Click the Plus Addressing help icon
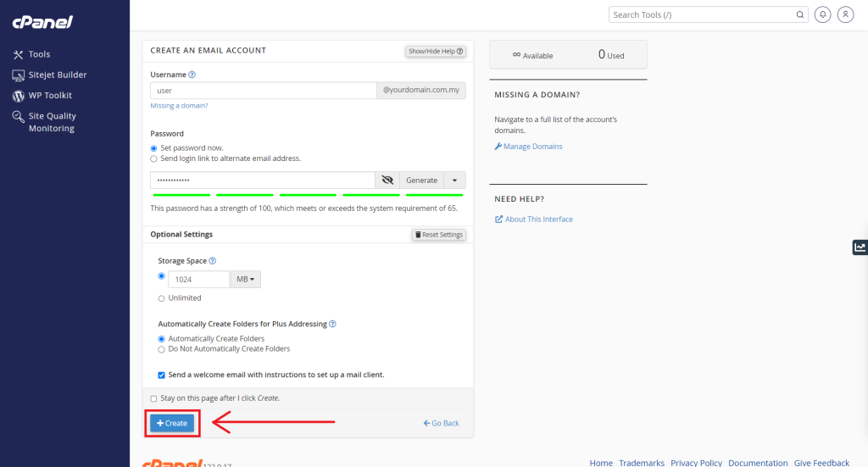868x467 pixels. [x=332, y=325]
